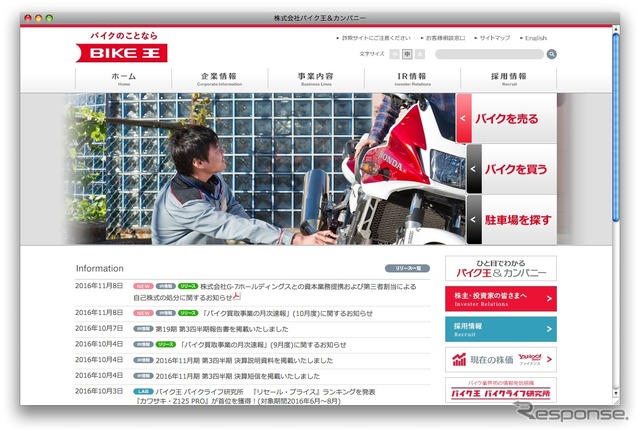Viewport: 640px width, 433px height.
Task: Click the English language link
Action: tap(535, 38)
